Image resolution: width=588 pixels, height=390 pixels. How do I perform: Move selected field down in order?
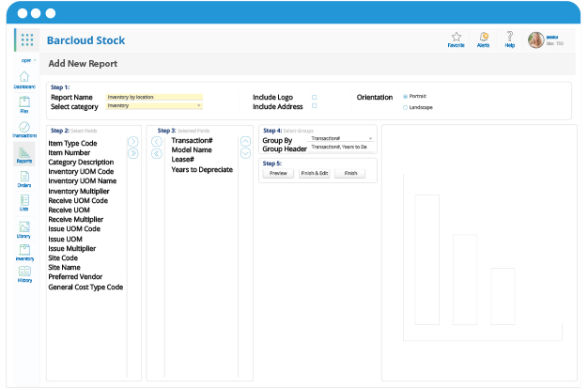245,153
